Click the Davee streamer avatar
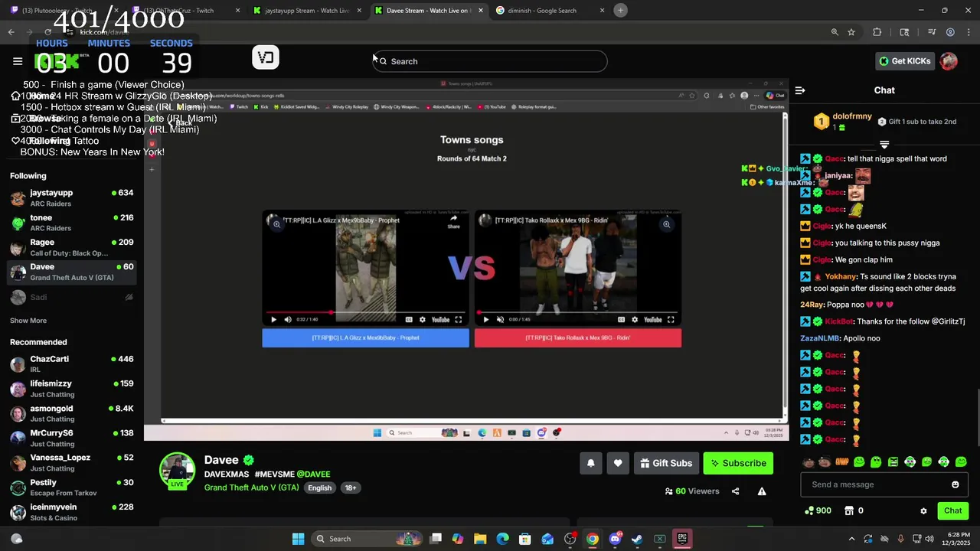980x551 pixels. (177, 470)
